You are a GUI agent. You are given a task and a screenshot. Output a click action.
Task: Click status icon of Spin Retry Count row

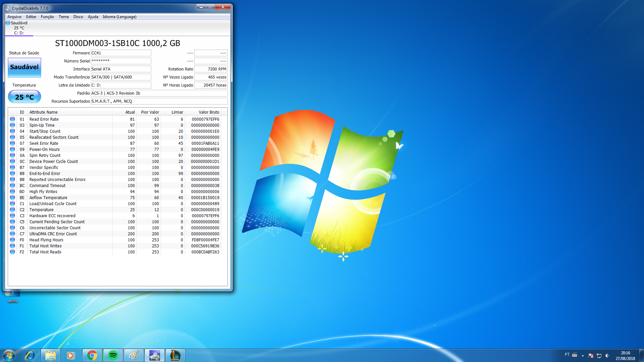(12, 155)
